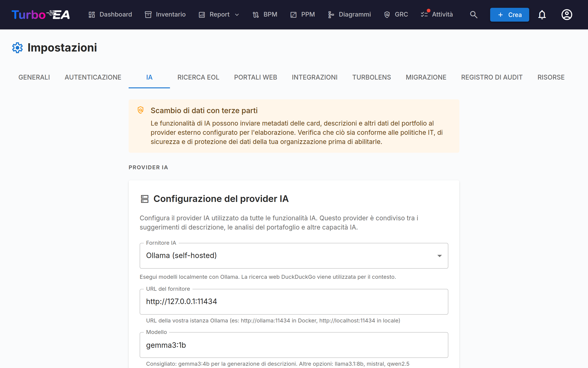Click the URL del fornitore field

click(294, 302)
